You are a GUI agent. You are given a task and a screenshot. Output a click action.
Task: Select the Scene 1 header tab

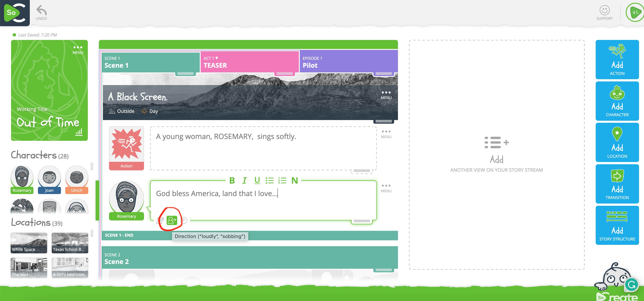[151, 62]
